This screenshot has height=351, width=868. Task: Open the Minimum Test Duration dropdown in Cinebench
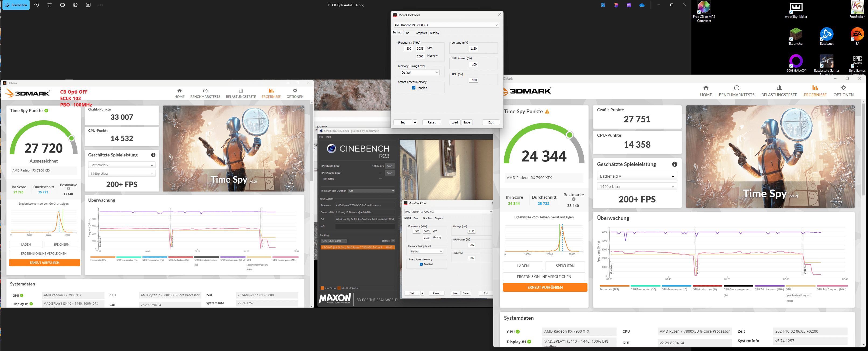click(371, 191)
